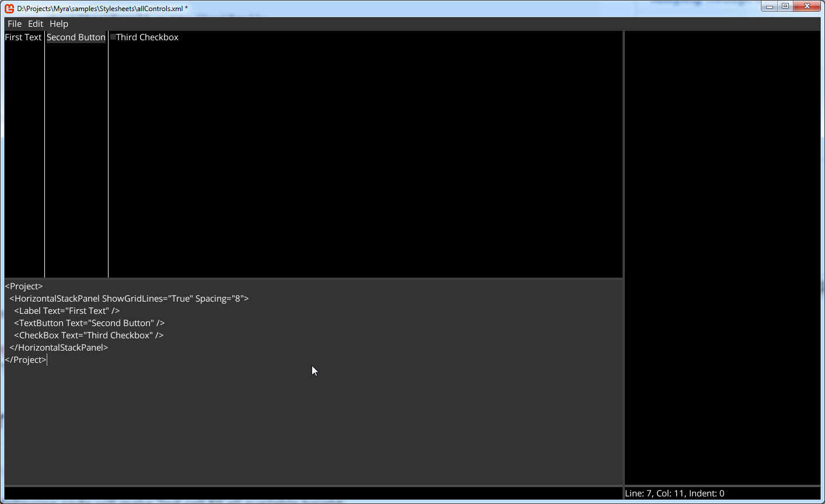
Task: Grab the splitter between preview and XML editor
Action: tap(313, 279)
